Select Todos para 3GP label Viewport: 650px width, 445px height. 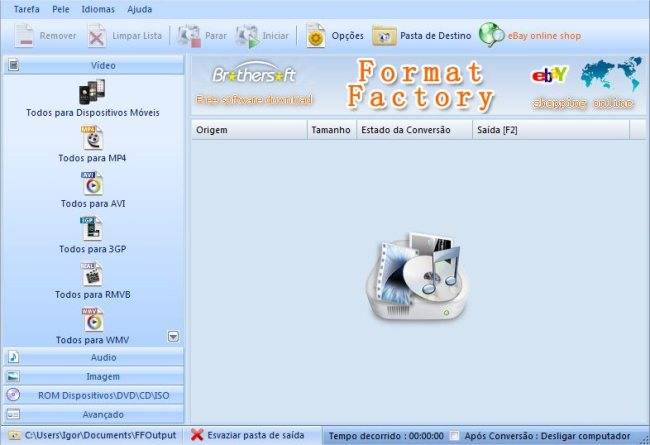pyautogui.click(x=92, y=249)
